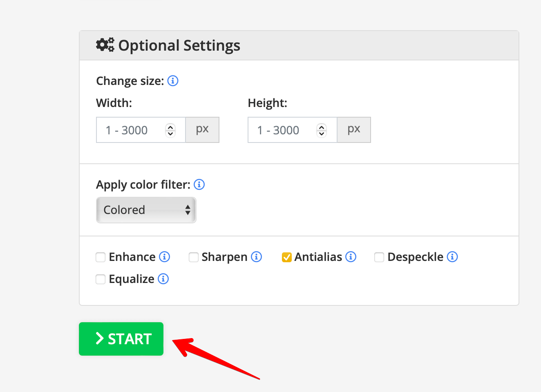The image size is (541, 392).
Task: Uncheck the Antialias checkbox
Action: [287, 257]
